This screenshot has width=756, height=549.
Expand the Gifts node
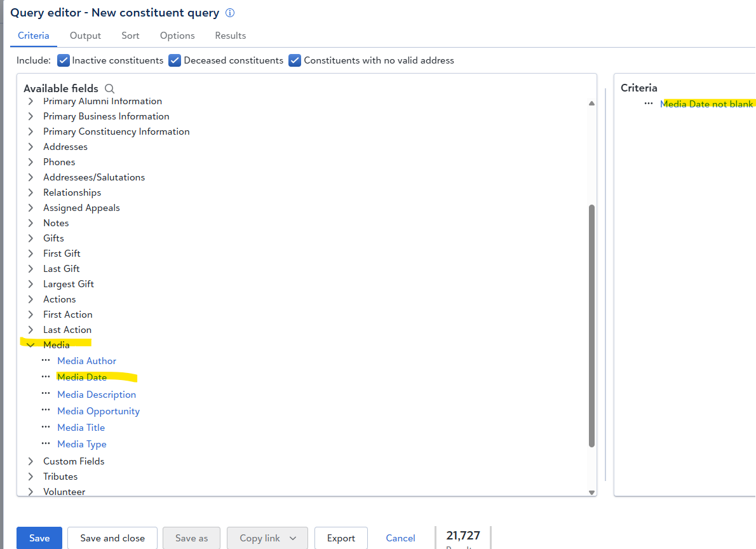[x=31, y=238]
